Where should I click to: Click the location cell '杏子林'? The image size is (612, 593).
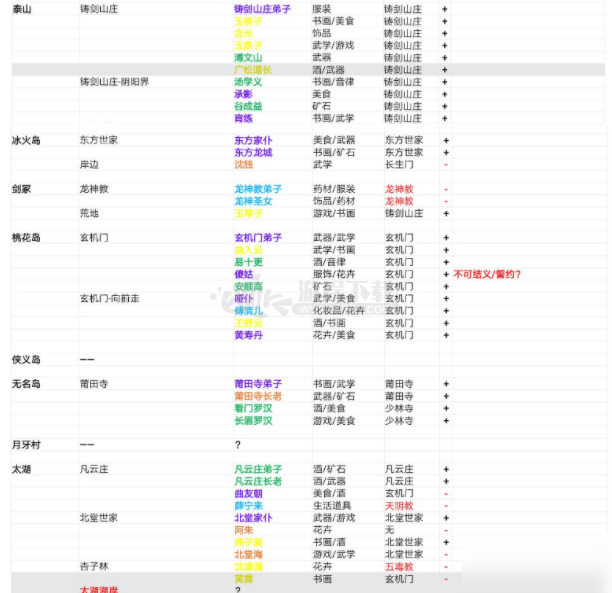pos(94,566)
